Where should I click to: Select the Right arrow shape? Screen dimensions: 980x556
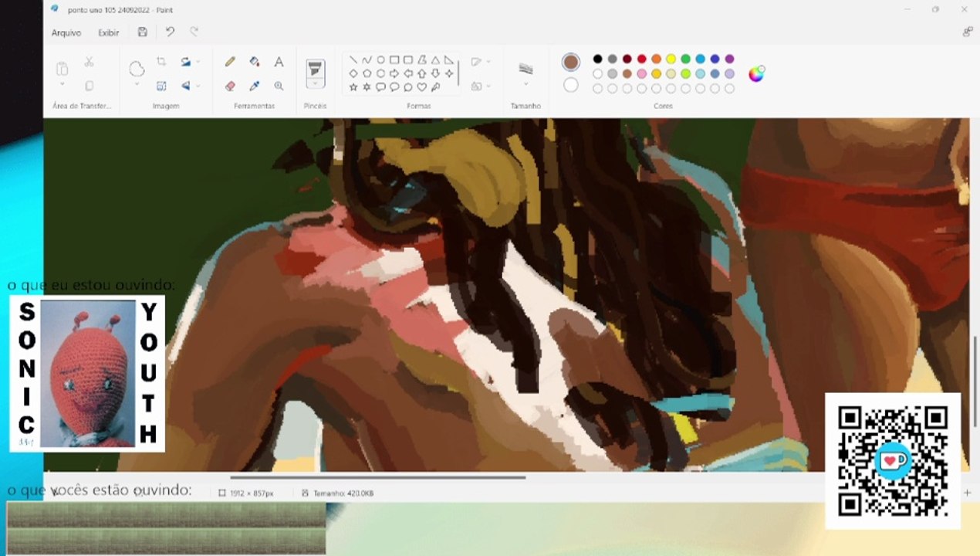(394, 73)
